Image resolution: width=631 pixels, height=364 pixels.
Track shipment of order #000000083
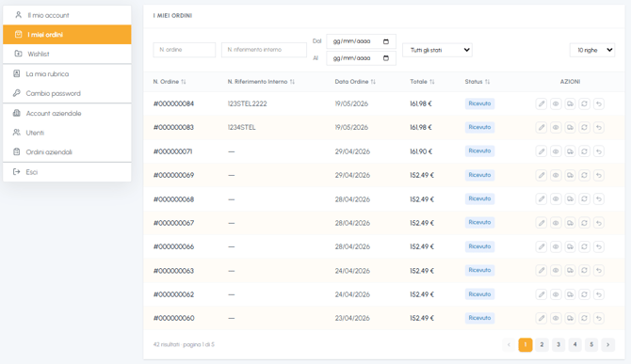pos(570,127)
